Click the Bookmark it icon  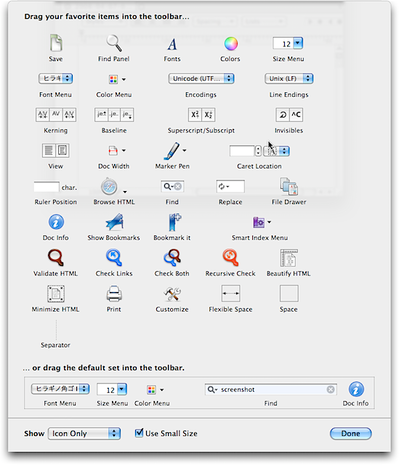tap(174, 222)
